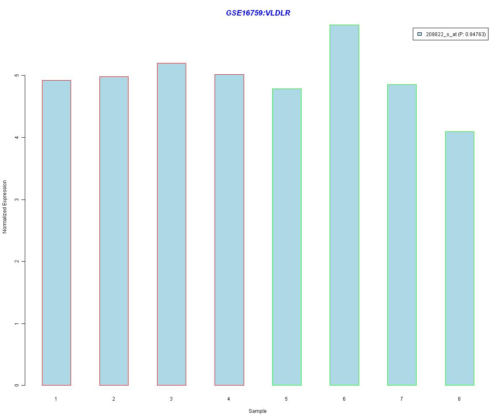Select the bar for sample 4
This screenshot has height=420, width=504.
(229, 230)
